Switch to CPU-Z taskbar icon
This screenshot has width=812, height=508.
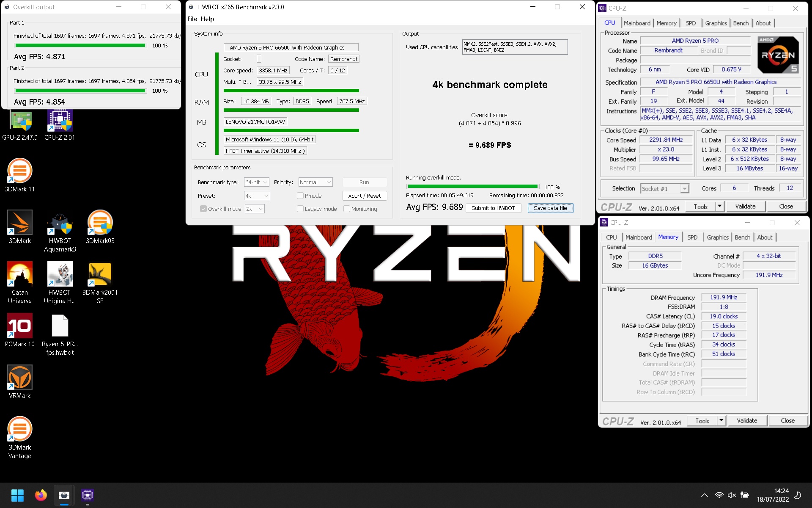click(88, 495)
